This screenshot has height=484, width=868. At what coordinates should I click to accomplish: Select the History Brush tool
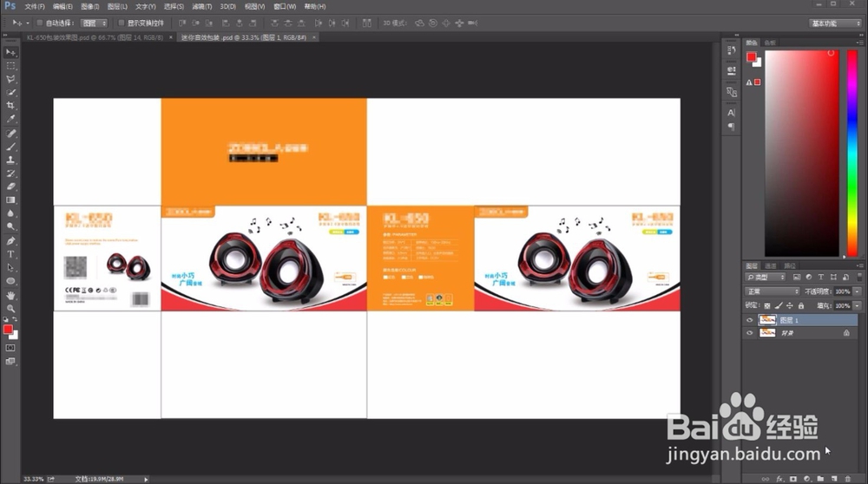(10, 173)
